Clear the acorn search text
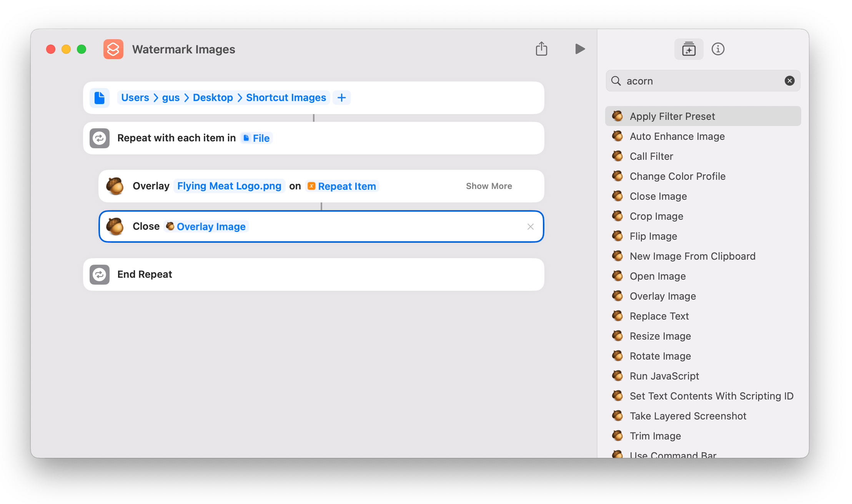The width and height of the screenshot is (852, 504). [x=789, y=81]
